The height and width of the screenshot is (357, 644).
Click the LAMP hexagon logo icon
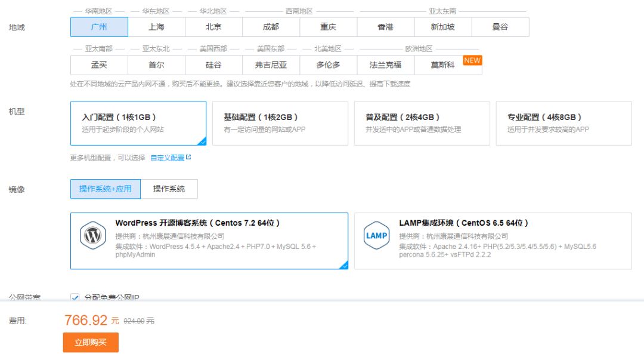pos(376,236)
